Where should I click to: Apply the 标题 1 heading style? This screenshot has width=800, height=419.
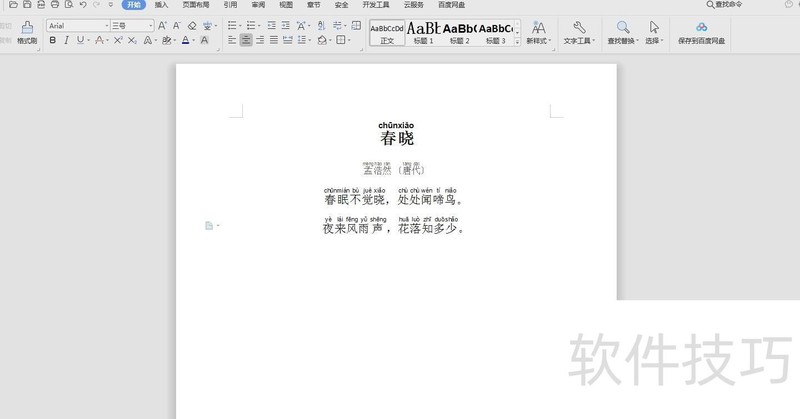(423, 33)
